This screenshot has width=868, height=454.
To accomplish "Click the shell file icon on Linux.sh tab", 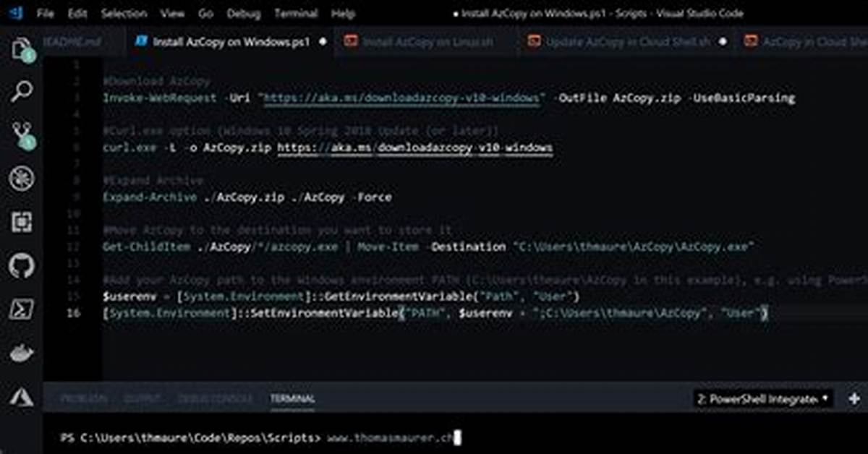I will pyautogui.click(x=350, y=41).
